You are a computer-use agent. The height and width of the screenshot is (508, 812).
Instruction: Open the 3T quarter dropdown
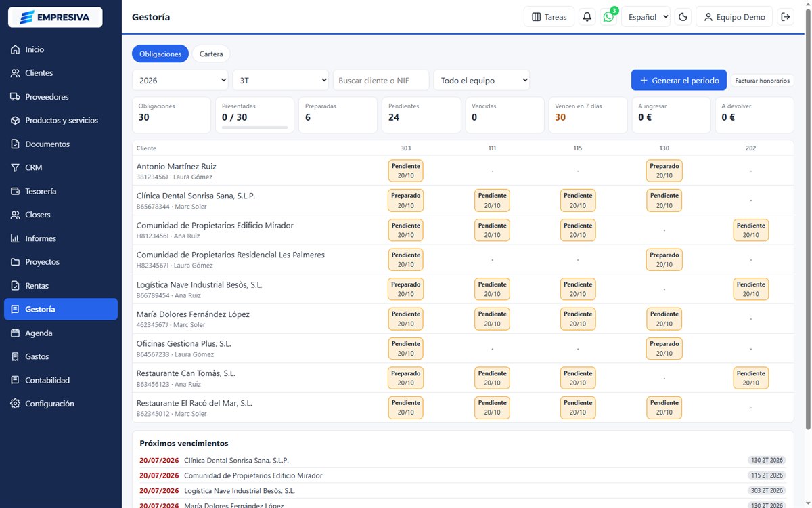coord(281,80)
